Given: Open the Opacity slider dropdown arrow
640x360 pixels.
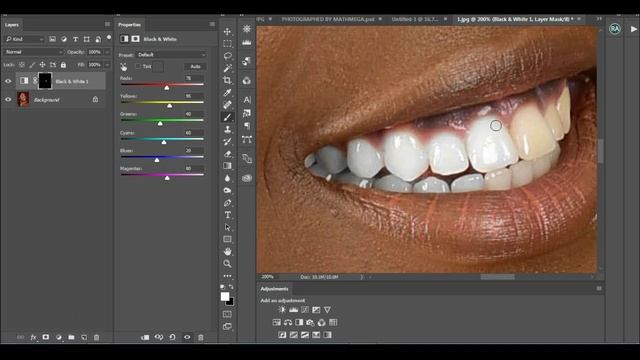Looking at the screenshot, I should click(107, 52).
